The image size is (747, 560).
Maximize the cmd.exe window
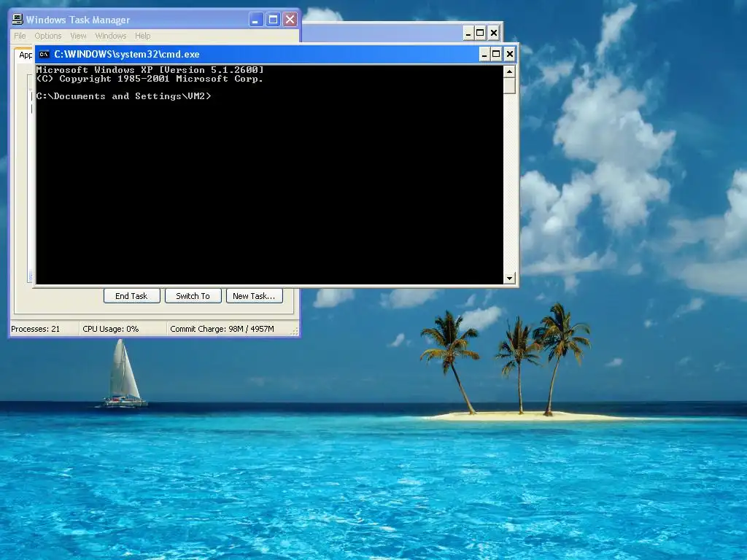point(496,54)
